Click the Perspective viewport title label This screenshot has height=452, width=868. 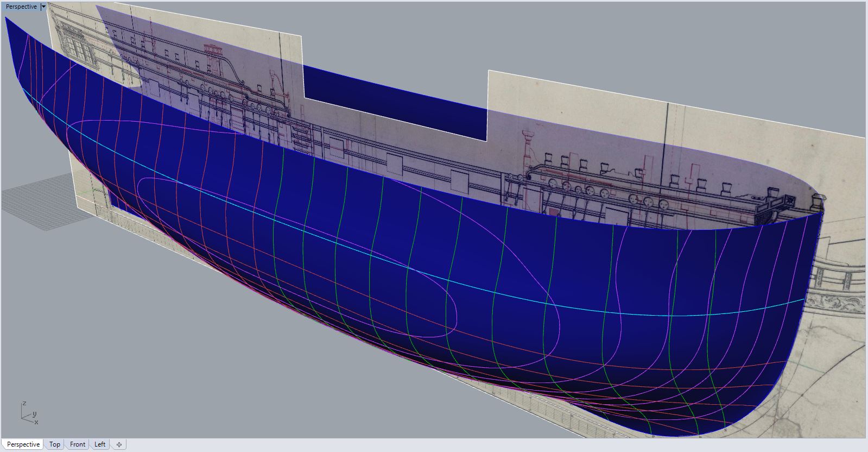(x=21, y=7)
